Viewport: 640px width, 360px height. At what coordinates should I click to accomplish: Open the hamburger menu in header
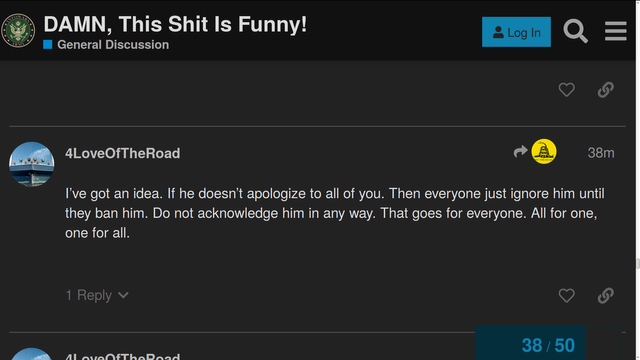[616, 31]
